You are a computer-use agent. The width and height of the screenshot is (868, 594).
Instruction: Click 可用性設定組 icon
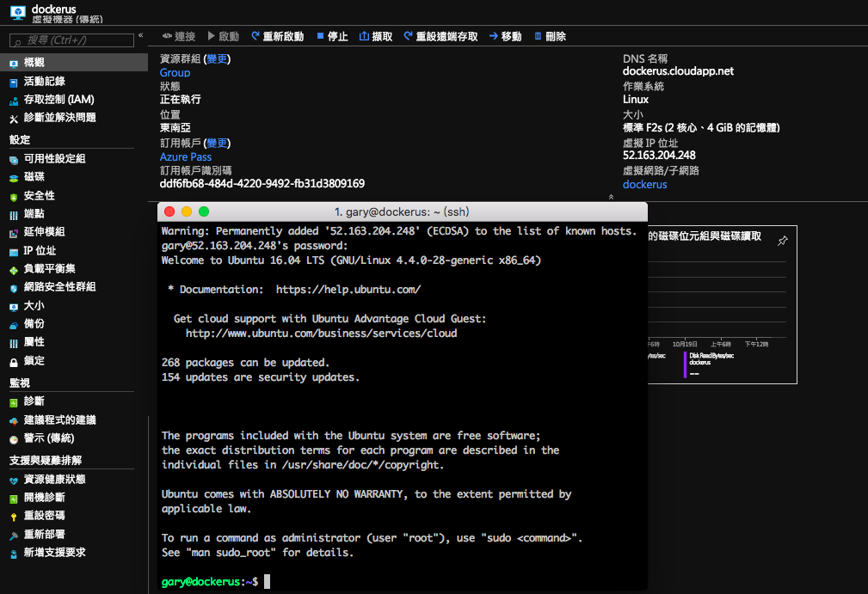14,160
